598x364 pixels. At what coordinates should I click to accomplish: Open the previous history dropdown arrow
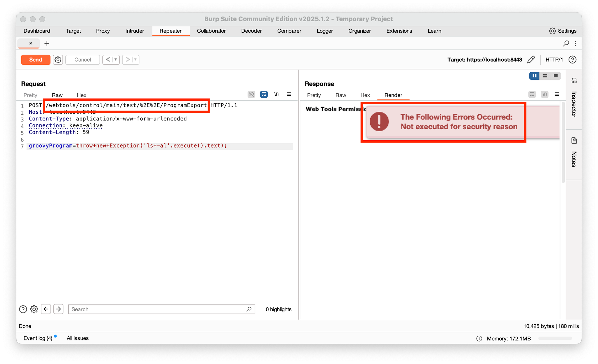click(116, 60)
